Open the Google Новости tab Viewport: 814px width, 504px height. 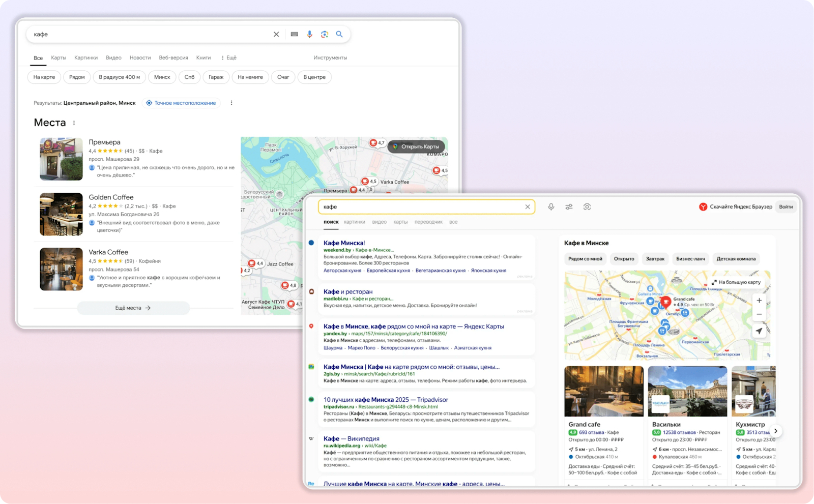coord(140,57)
